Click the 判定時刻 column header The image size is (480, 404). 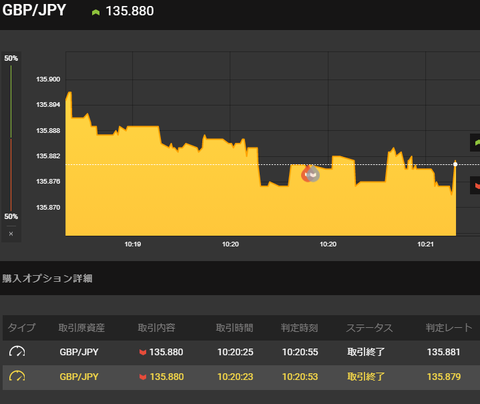point(299,328)
